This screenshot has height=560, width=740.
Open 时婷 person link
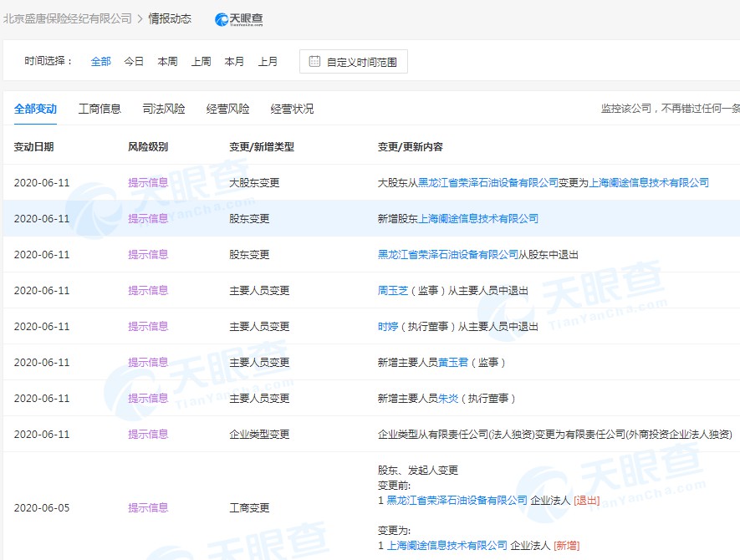click(388, 326)
